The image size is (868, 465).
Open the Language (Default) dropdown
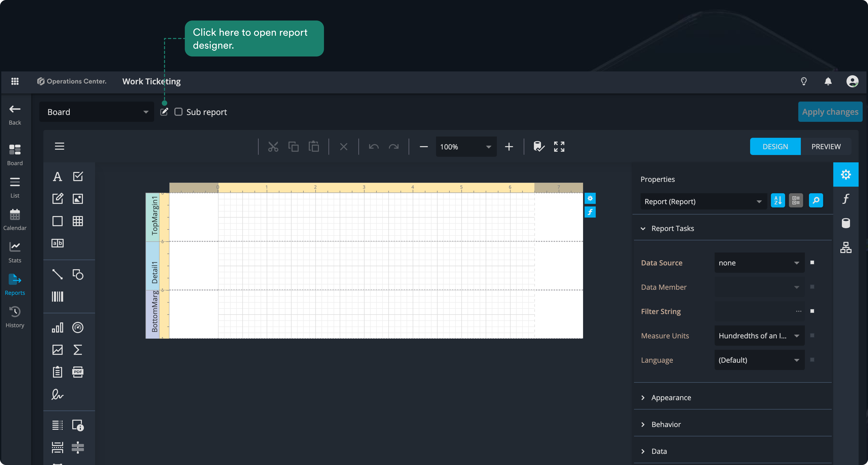759,360
